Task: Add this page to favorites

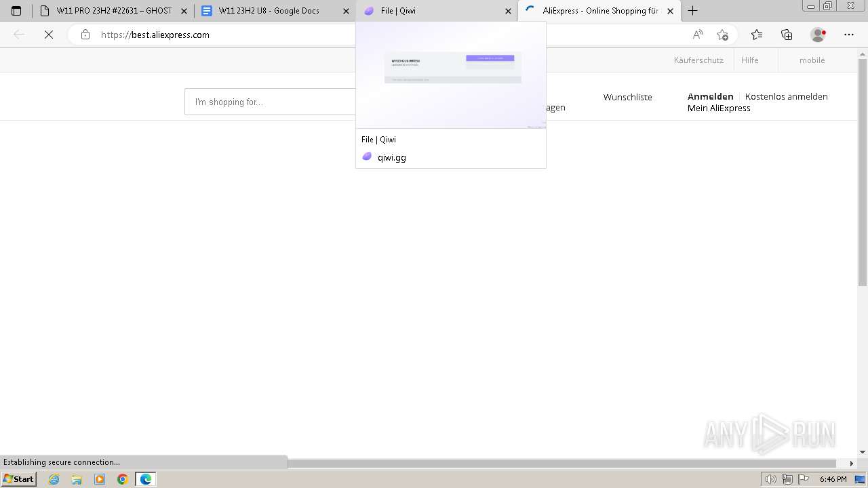Action: pos(722,35)
